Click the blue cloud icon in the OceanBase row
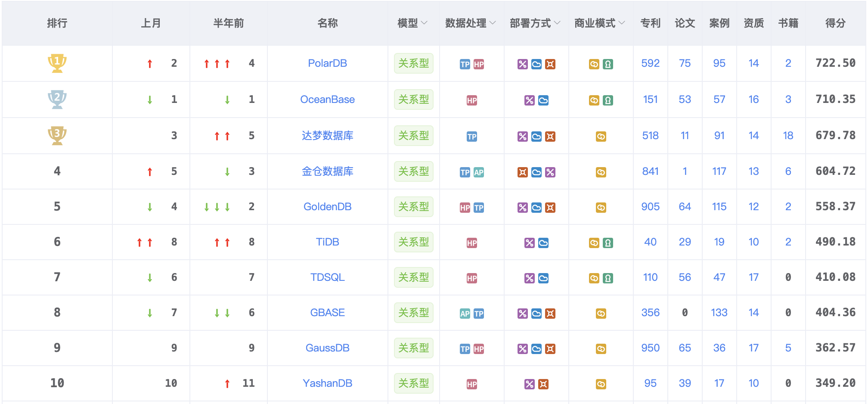868x404 pixels. (x=543, y=100)
